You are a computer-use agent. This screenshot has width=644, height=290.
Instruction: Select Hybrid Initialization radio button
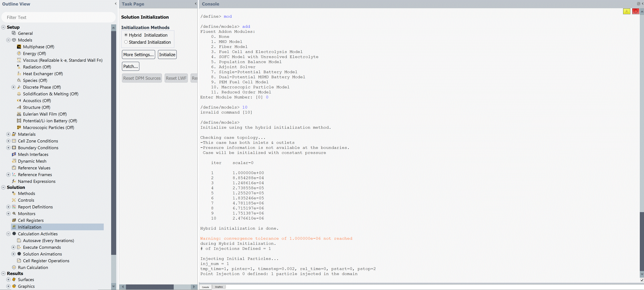(x=126, y=35)
